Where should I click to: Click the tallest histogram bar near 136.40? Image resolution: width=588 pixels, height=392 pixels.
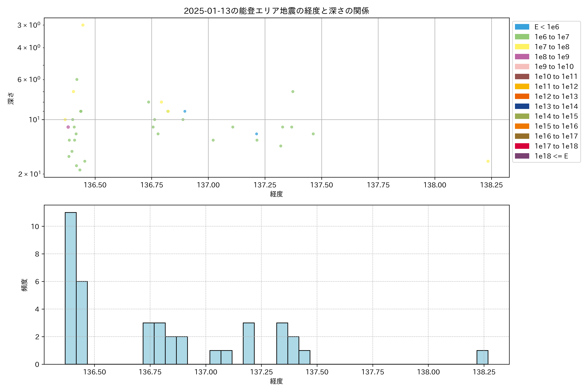click(x=71, y=288)
